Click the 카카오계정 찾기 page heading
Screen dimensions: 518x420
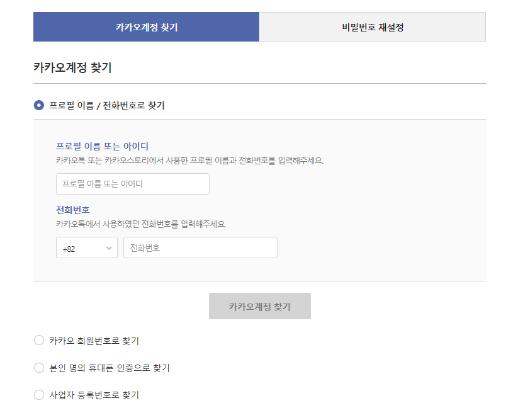pos(72,67)
